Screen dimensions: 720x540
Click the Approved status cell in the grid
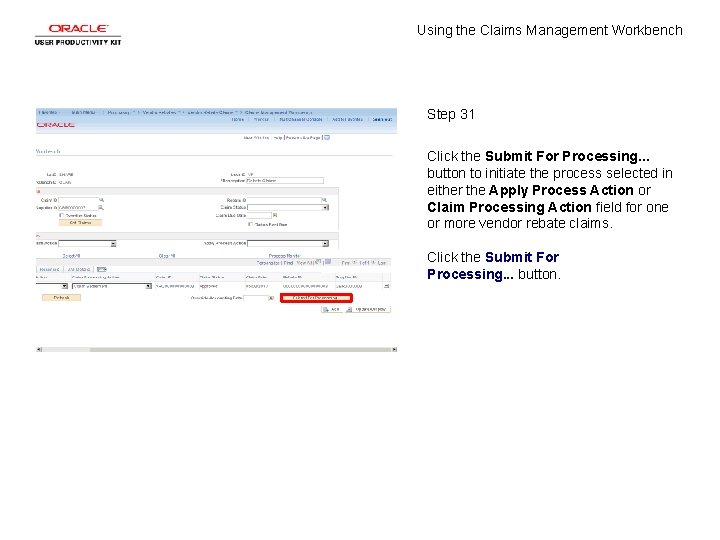(x=208, y=286)
